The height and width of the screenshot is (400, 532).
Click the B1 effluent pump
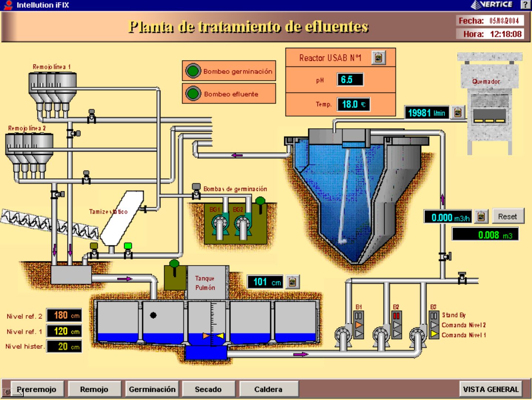click(343, 335)
